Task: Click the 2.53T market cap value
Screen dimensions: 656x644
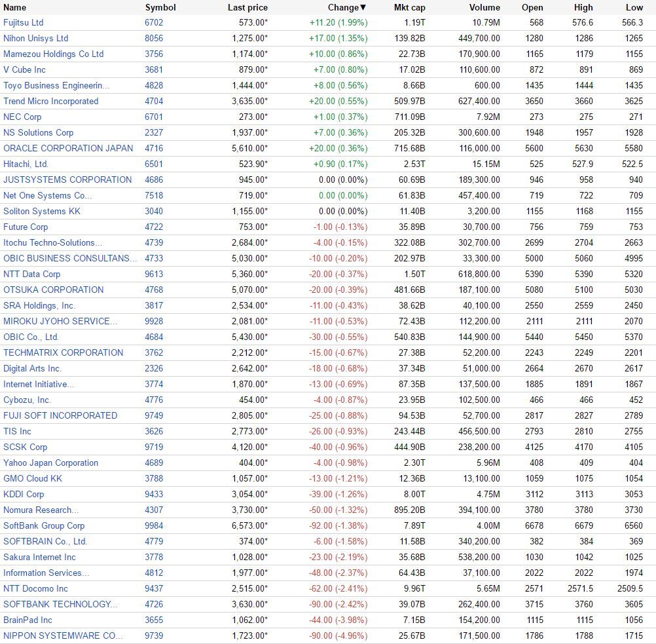Action: (x=414, y=164)
